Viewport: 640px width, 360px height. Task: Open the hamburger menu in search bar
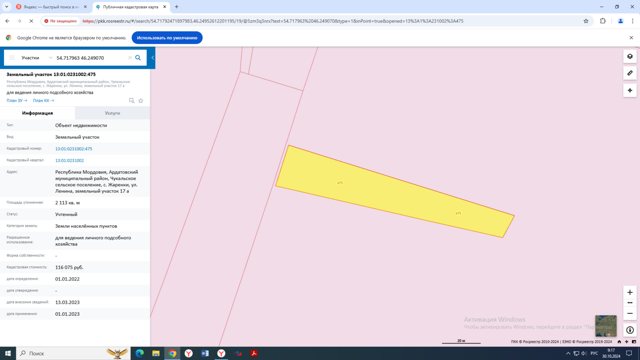coord(12,58)
